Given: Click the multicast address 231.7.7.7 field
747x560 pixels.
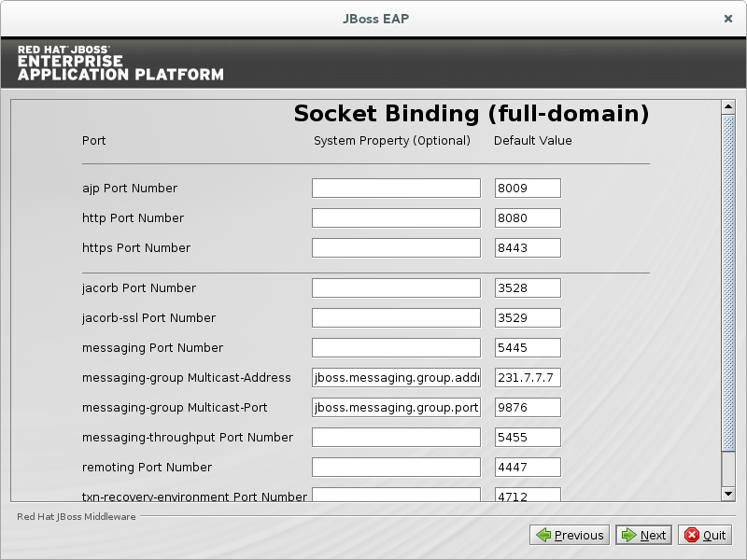Looking at the screenshot, I should tap(528, 378).
